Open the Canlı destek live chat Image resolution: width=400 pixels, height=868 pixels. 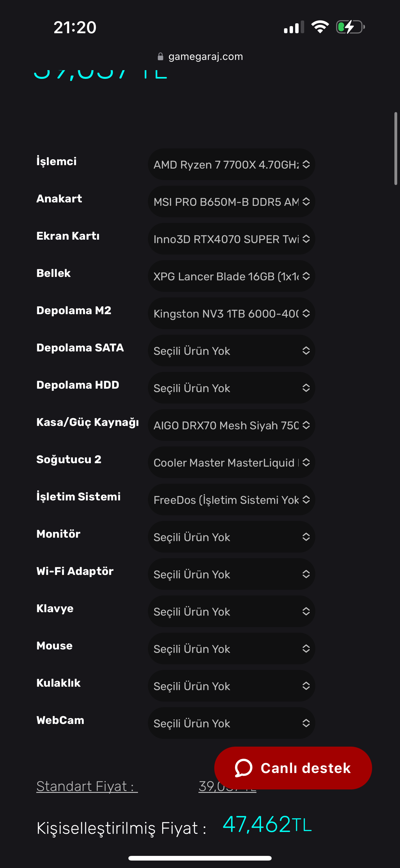tap(293, 768)
